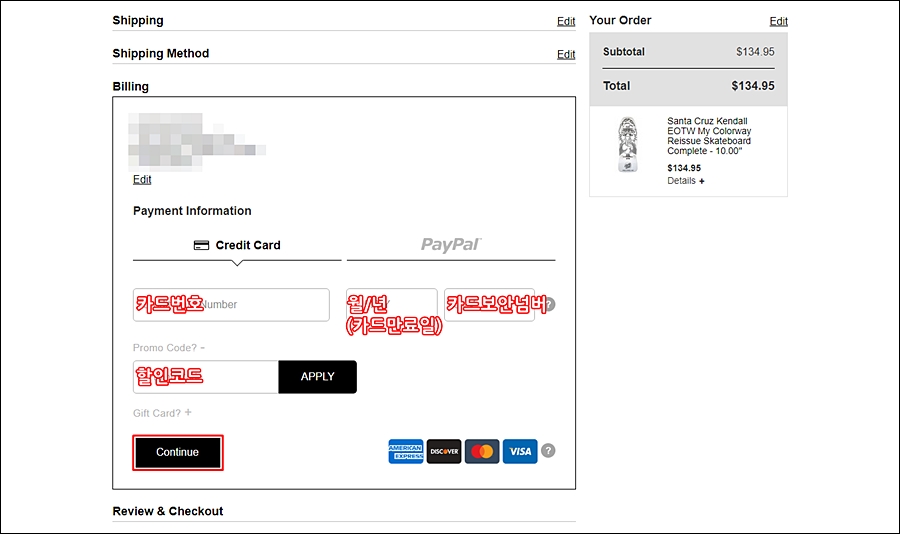Click the Total $134.95 amount
Viewport: 900px width, 534px height.
(x=752, y=86)
